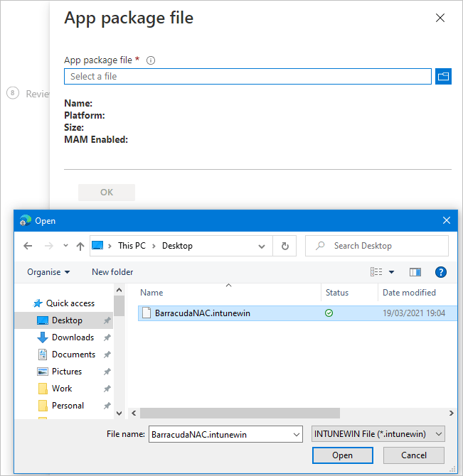This screenshot has height=476, width=463.
Task: Click New folder
Action: tap(112, 272)
